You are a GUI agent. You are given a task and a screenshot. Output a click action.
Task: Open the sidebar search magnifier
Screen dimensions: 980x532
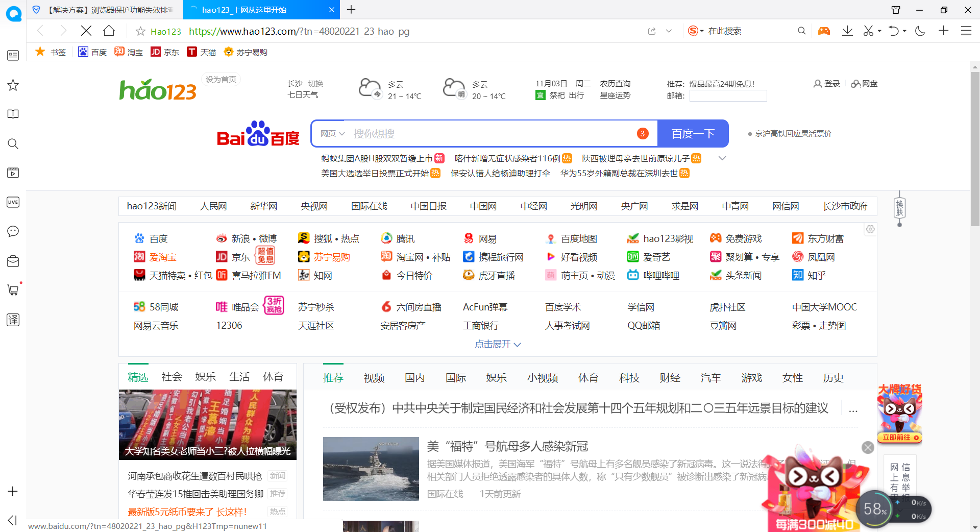pyautogui.click(x=13, y=143)
